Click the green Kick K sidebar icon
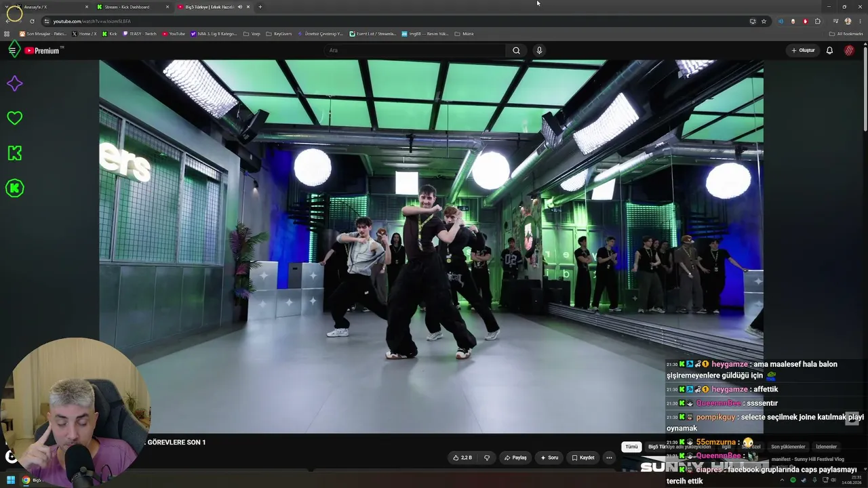Image resolution: width=868 pixels, height=488 pixels. pos(14,153)
